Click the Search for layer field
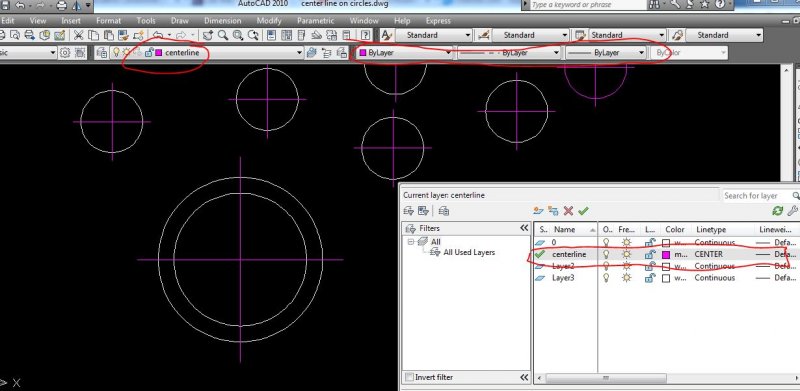Screen dimensions: 800x391 [x=757, y=196]
